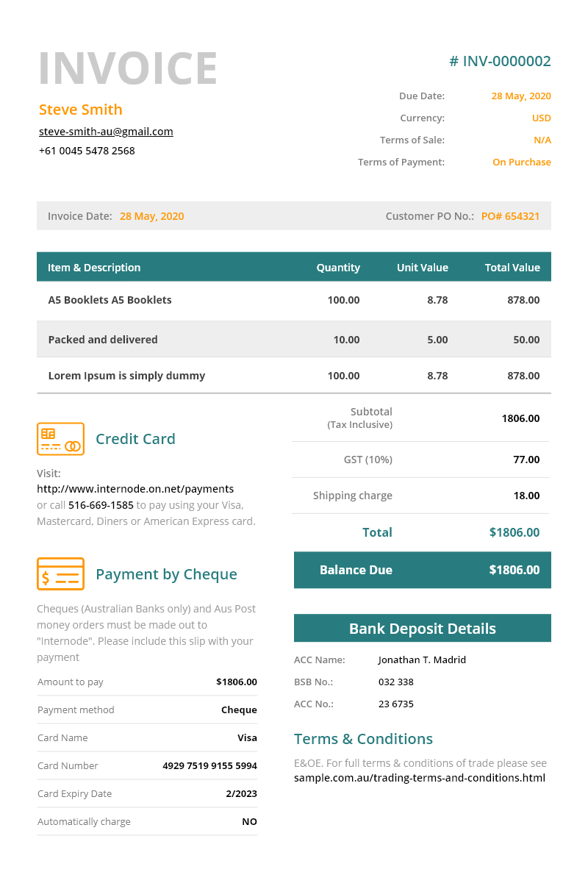Screen dimensions: 588x872
Task: Open the internode.on.net payments link
Action: click(x=135, y=489)
